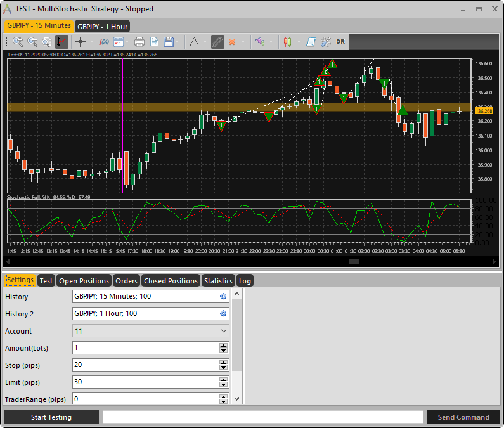Click settings panel scroll down arrow
Image resolution: width=504 pixels, height=428 pixels.
point(237,399)
